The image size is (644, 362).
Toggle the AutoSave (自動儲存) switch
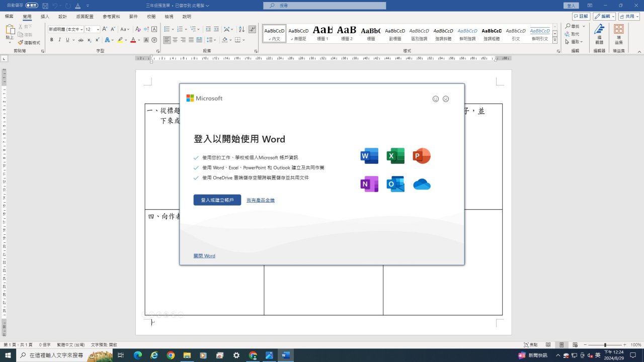pos(32,6)
